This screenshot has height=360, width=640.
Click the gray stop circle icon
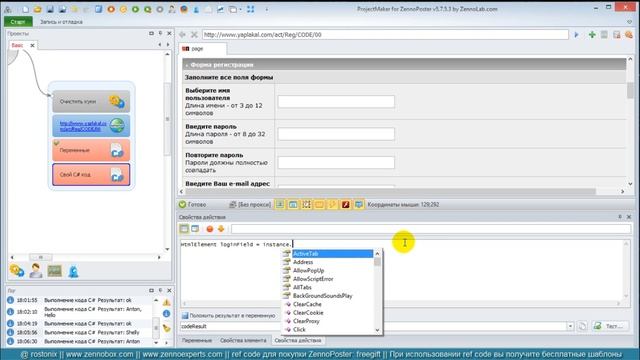click(x=160, y=9)
